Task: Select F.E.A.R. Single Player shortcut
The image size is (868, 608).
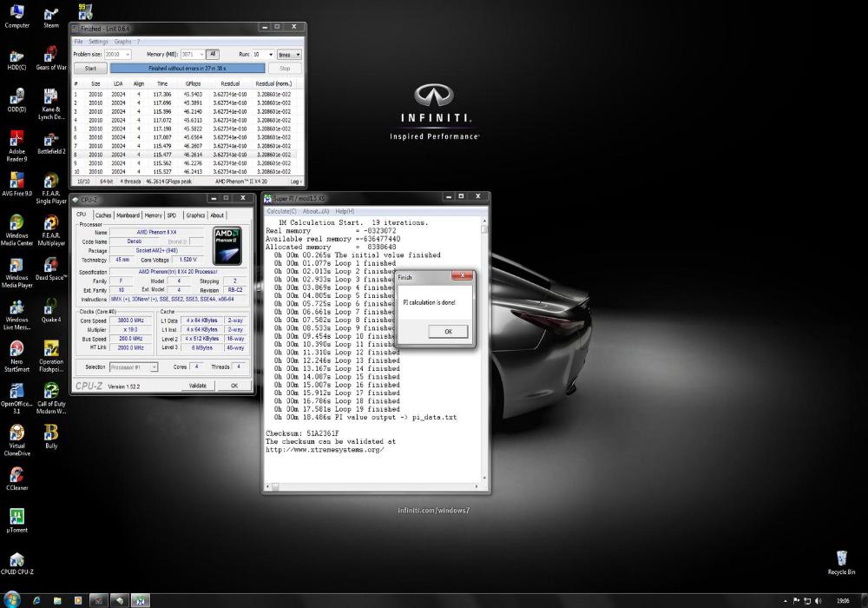Action: (x=51, y=188)
